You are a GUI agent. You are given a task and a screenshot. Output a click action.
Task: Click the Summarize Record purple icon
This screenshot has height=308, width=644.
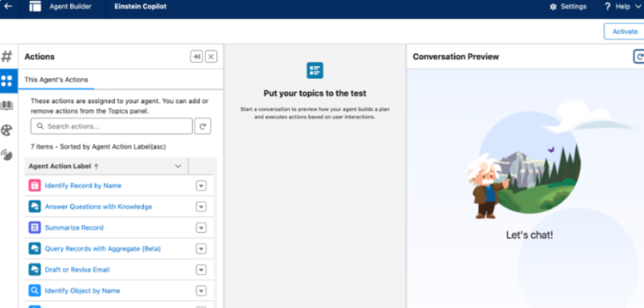pos(35,228)
